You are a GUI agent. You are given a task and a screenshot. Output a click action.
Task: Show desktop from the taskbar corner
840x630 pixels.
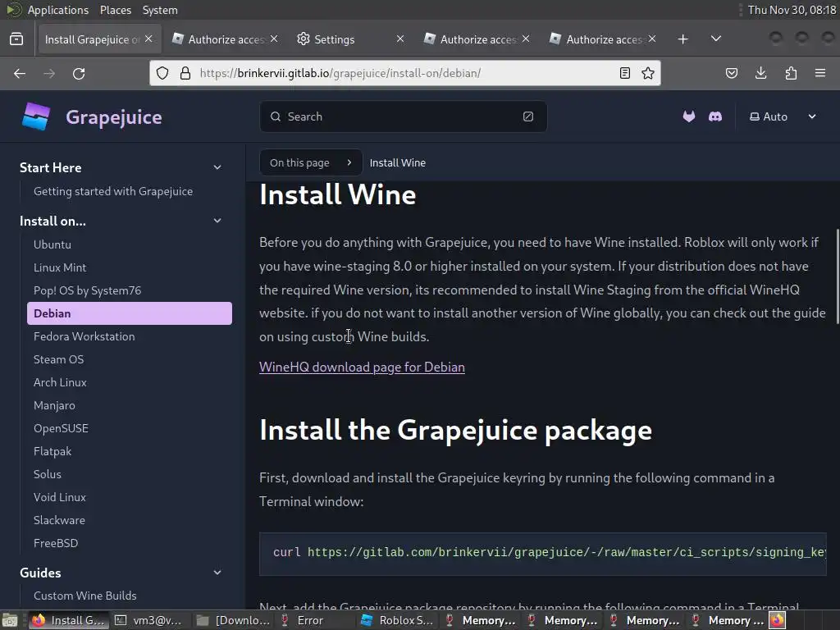(10, 620)
